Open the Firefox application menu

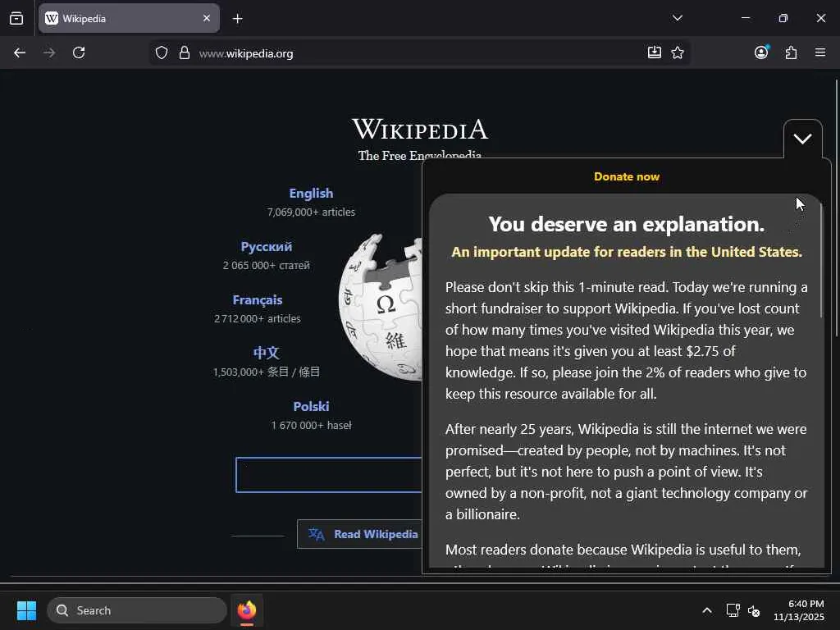click(819, 52)
